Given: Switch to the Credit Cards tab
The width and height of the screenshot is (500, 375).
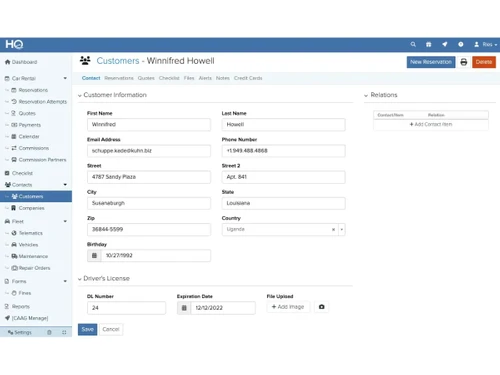Looking at the screenshot, I should (248, 78).
